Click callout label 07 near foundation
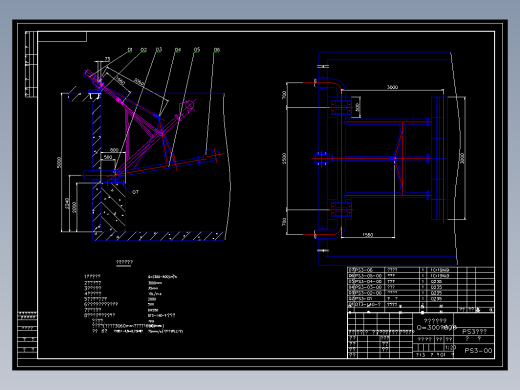The width and height of the screenshot is (520, 390). pyautogui.click(x=135, y=192)
